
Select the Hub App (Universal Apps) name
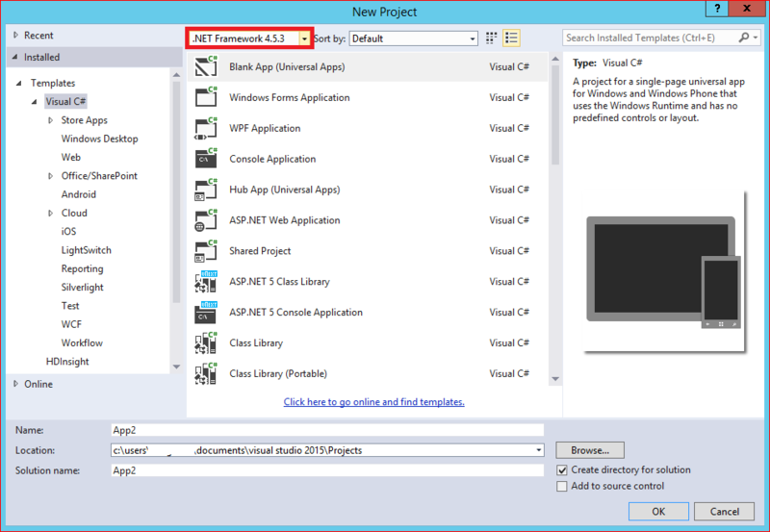coord(284,190)
